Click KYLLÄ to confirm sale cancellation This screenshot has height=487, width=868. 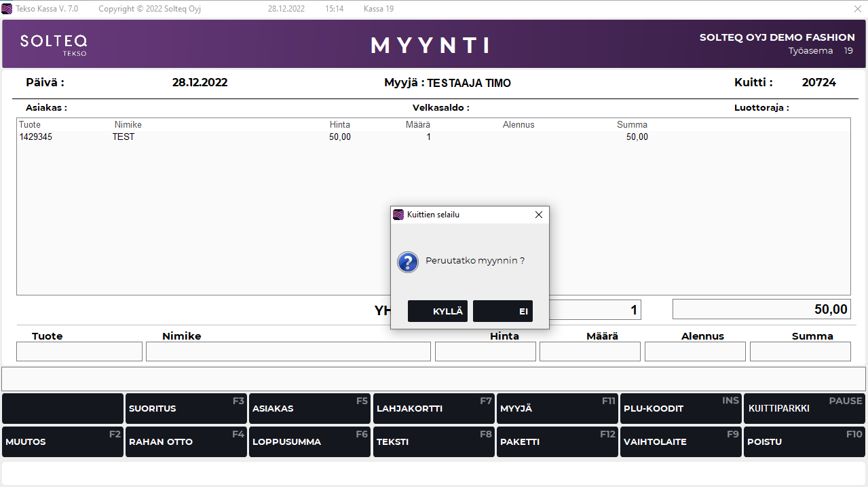tap(437, 311)
